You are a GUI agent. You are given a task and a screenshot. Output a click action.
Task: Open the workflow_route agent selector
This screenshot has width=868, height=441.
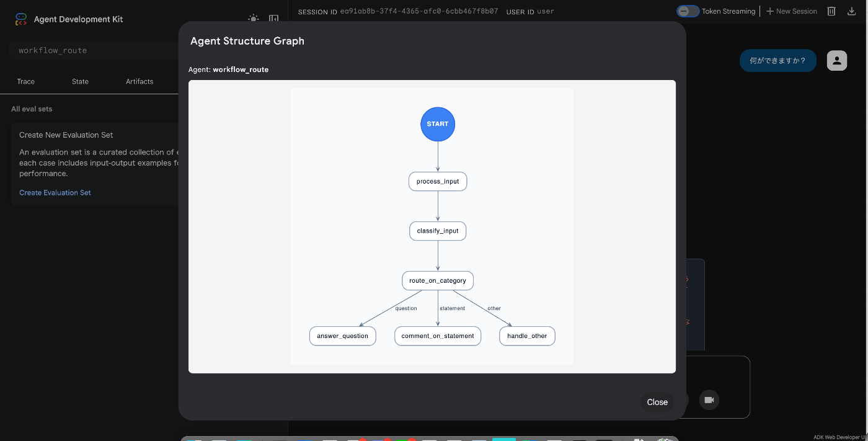(93, 50)
